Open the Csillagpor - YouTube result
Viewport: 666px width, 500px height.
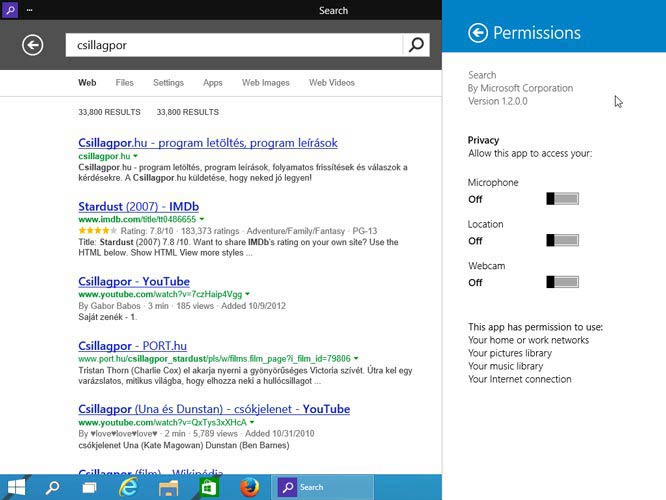pos(134,281)
